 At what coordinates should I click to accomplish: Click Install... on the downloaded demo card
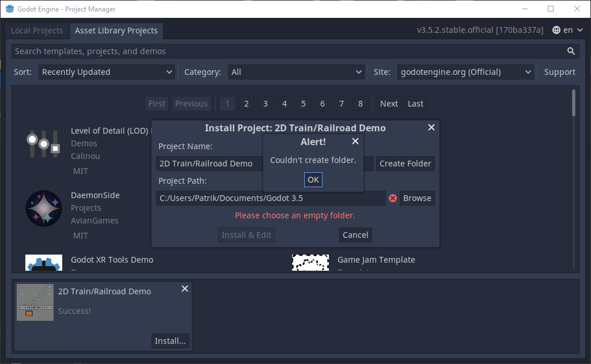point(171,341)
